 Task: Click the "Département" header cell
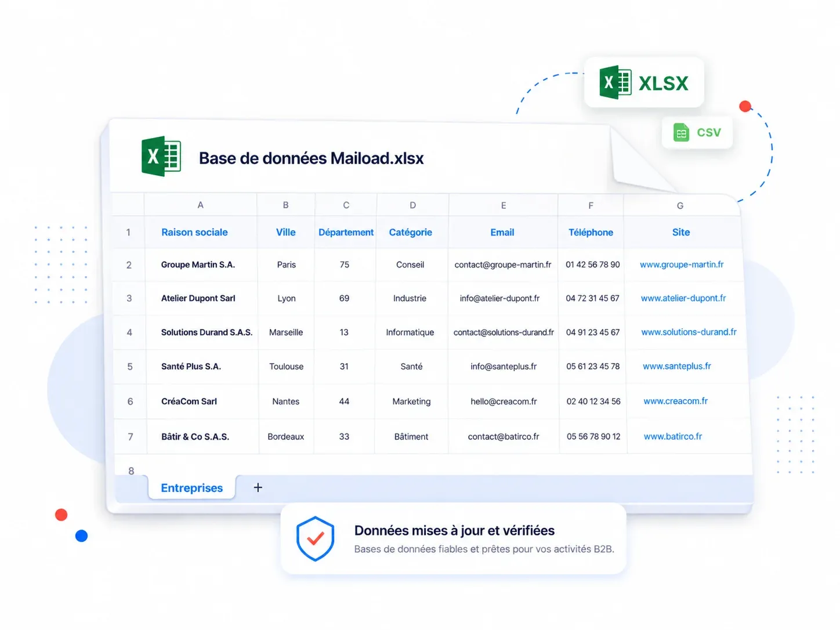tap(346, 232)
